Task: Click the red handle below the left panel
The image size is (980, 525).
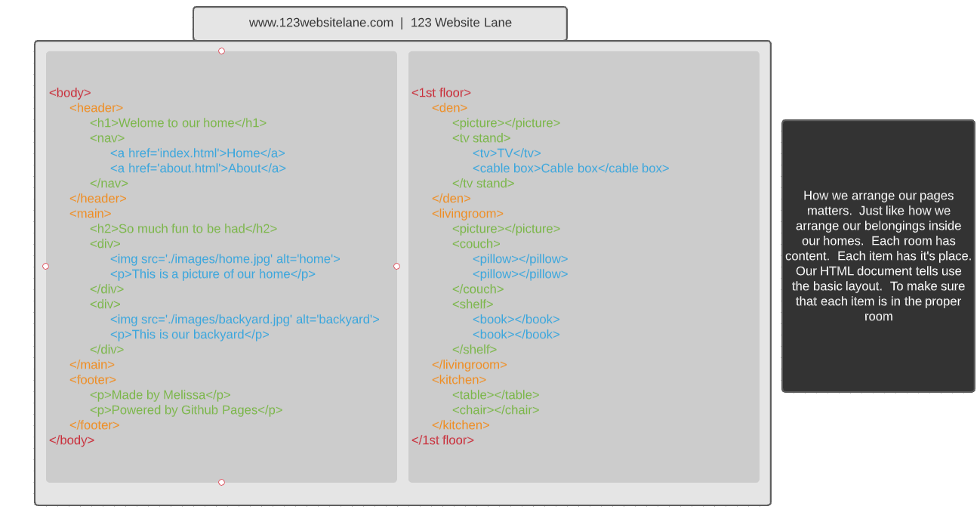Action: pos(221,481)
